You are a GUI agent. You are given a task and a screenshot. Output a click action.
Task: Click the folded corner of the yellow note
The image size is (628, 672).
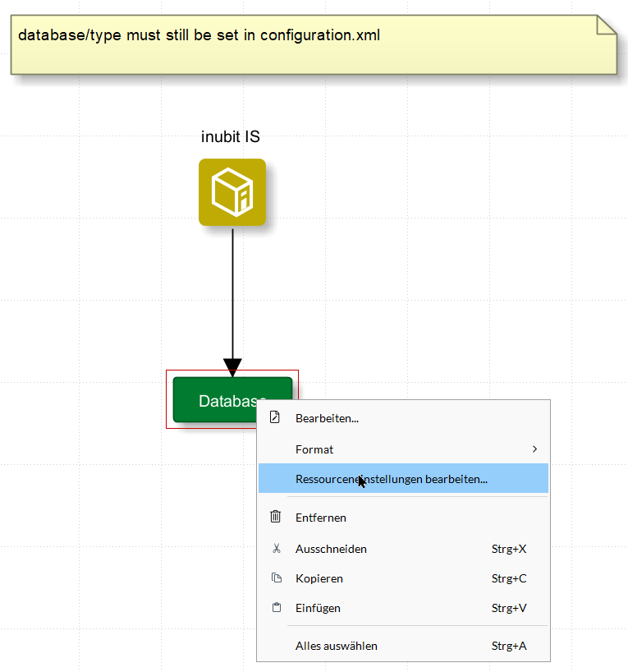[x=606, y=25]
